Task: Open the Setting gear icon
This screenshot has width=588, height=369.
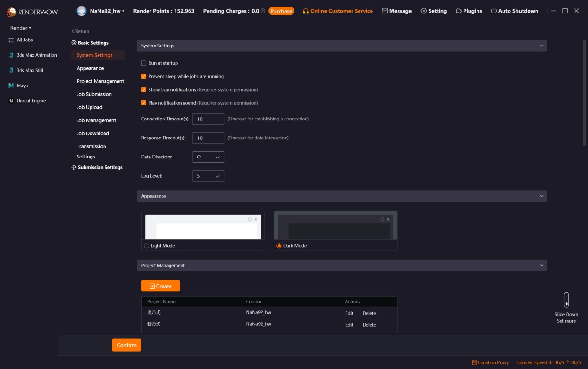Action: click(424, 11)
